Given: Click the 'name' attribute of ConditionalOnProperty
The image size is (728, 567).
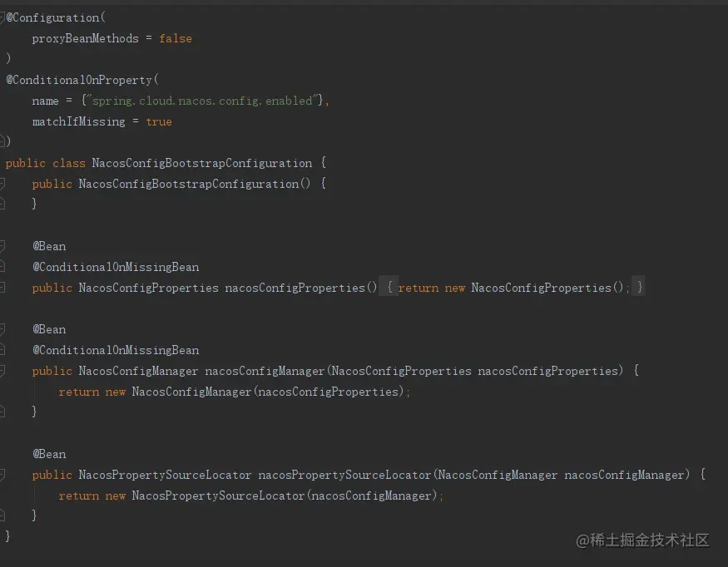Looking at the screenshot, I should (x=46, y=101).
